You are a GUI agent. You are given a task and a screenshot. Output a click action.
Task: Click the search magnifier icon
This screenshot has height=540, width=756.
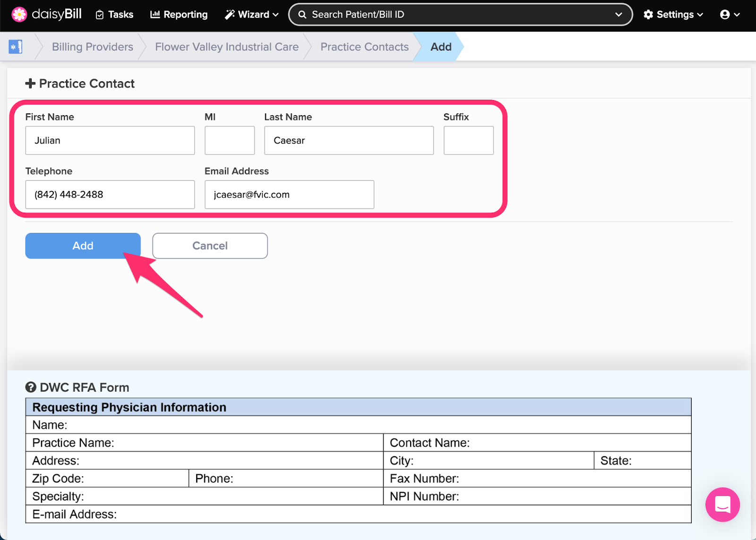(302, 15)
